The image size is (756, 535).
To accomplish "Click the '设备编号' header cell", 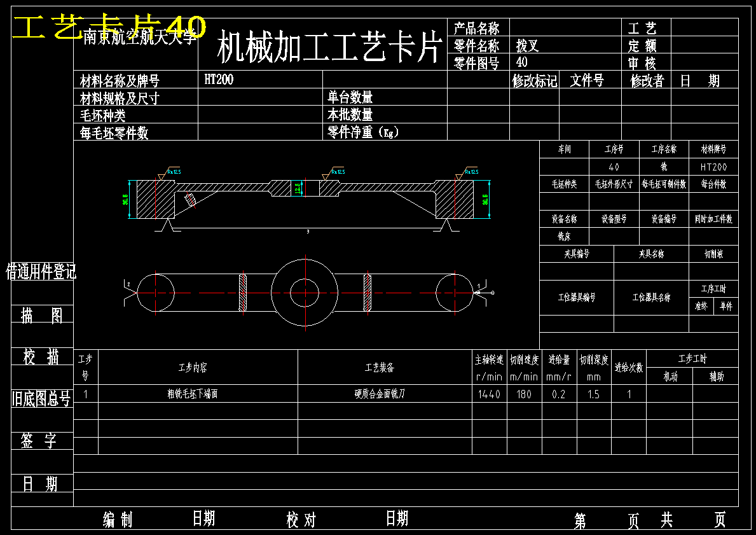I will [x=664, y=219].
